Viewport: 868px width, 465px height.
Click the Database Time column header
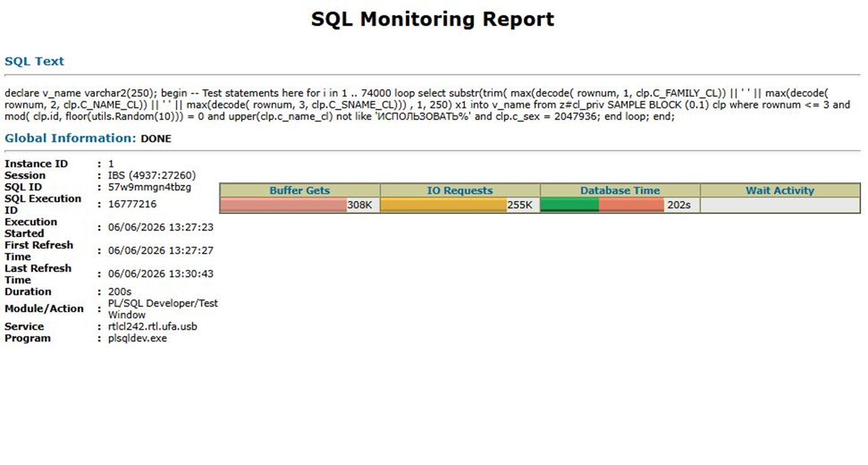click(620, 190)
